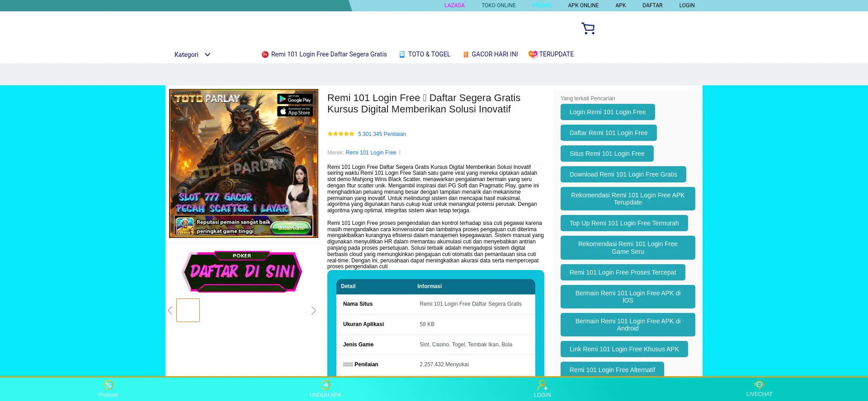
Task: Click the Google Play badge on banner
Action: 295,99
